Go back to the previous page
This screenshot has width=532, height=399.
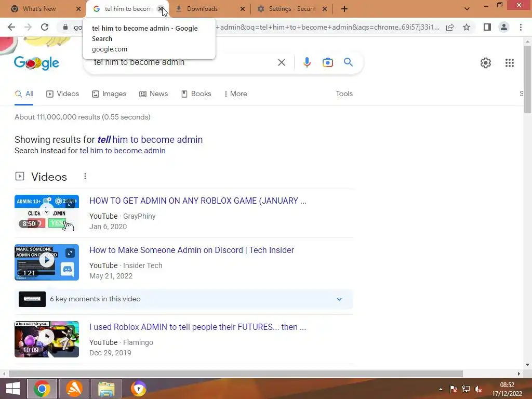pos(11,27)
